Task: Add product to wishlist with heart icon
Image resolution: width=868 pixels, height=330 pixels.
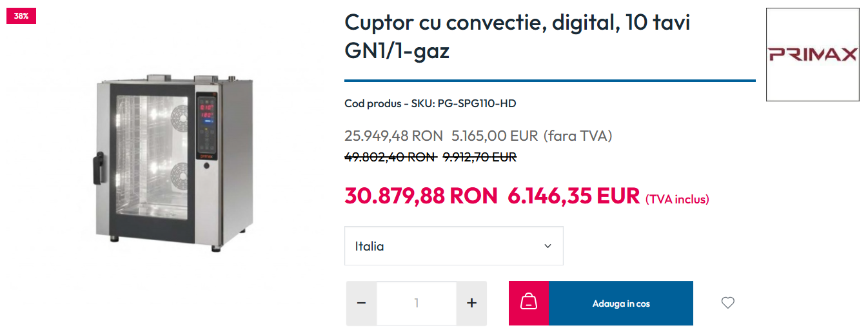Action: tap(727, 302)
